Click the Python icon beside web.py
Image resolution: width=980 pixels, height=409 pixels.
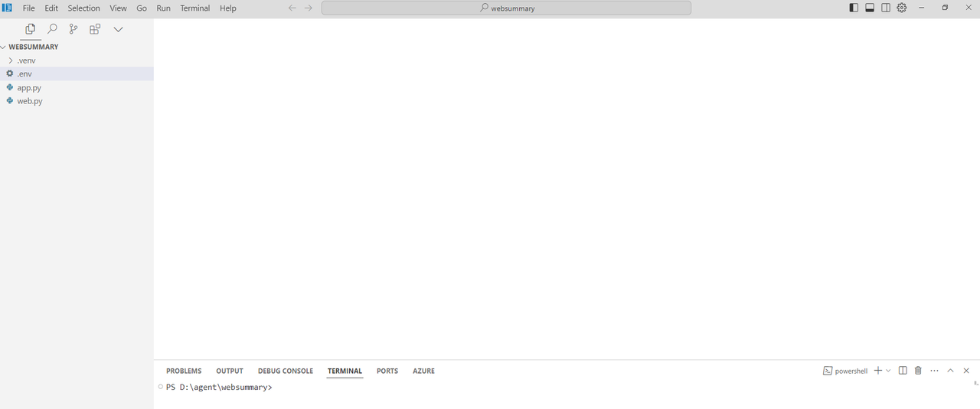[x=10, y=100]
